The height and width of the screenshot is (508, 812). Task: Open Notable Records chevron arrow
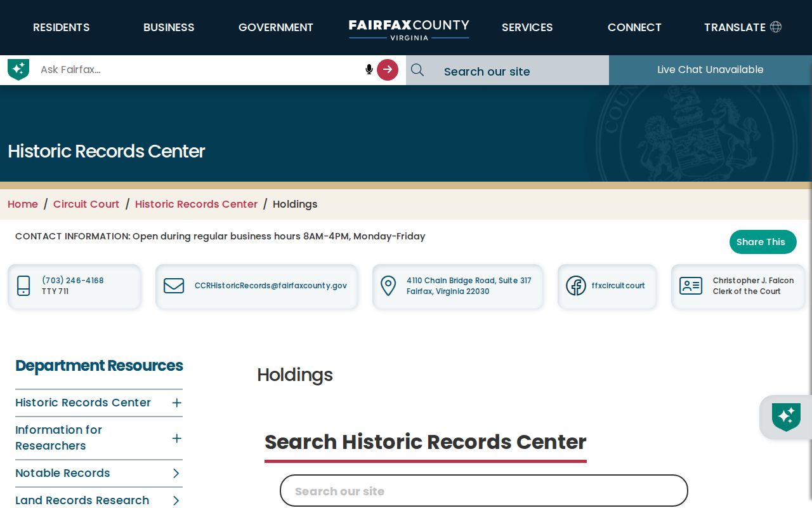point(176,473)
